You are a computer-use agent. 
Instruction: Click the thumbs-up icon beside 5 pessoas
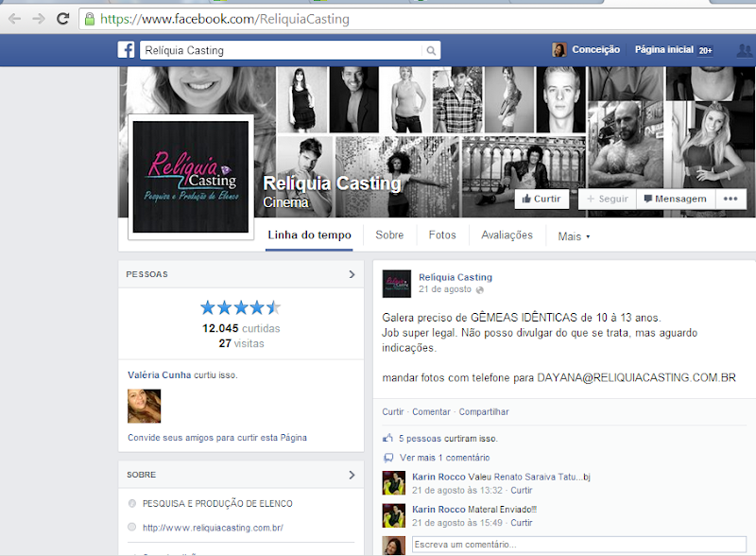pos(388,438)
